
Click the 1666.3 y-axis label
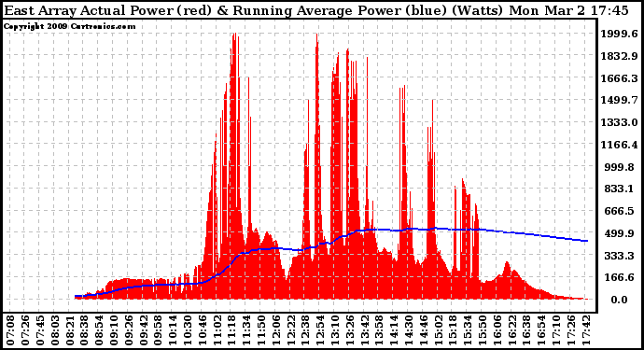tap(620, 78)
